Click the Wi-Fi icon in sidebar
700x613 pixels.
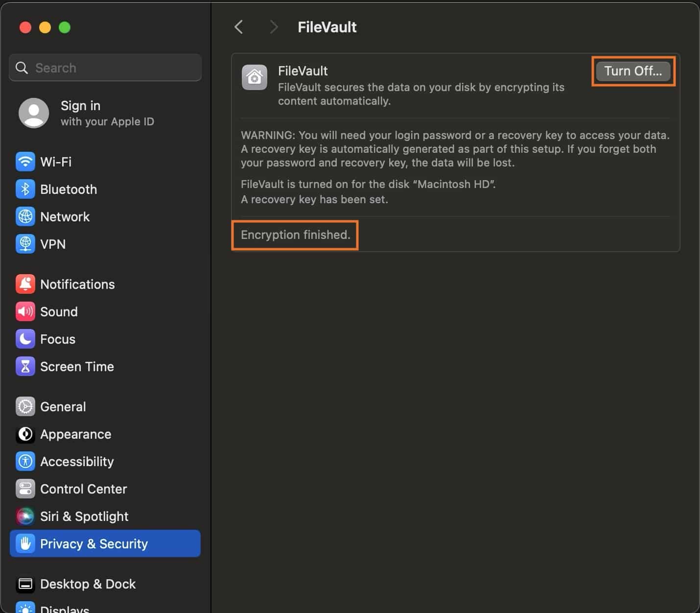click(x=25, y=162)
